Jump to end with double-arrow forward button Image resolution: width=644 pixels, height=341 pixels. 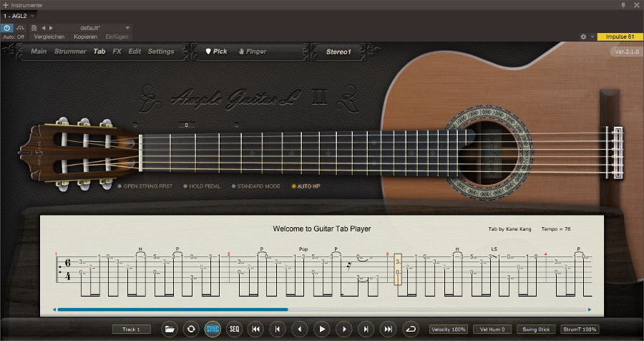[388, 329]
